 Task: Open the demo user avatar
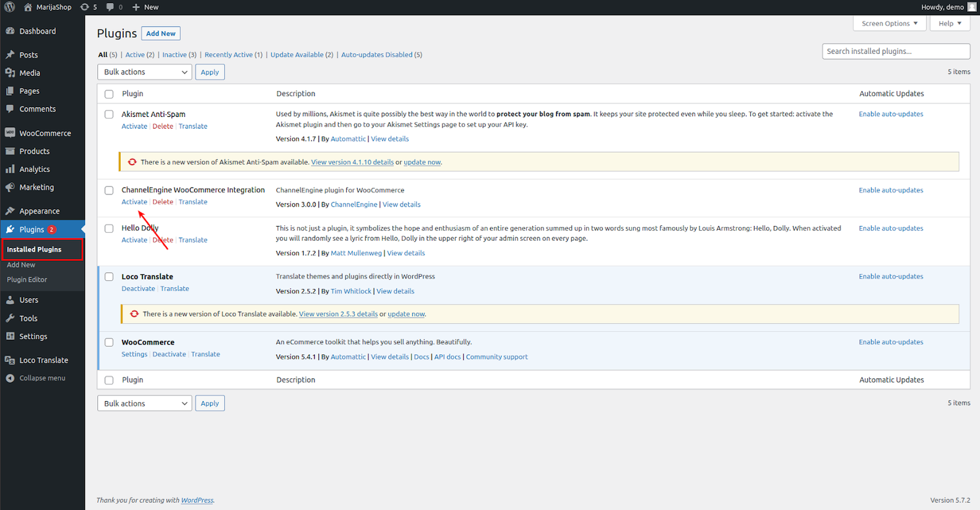(972, 7)
